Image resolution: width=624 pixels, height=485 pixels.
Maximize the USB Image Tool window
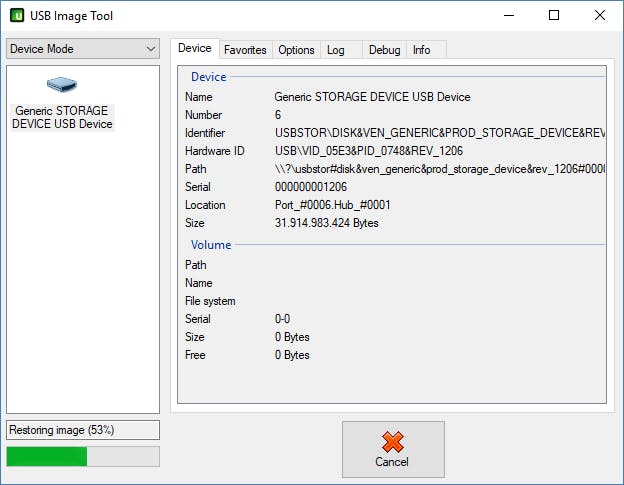click(x=554, y=16)
